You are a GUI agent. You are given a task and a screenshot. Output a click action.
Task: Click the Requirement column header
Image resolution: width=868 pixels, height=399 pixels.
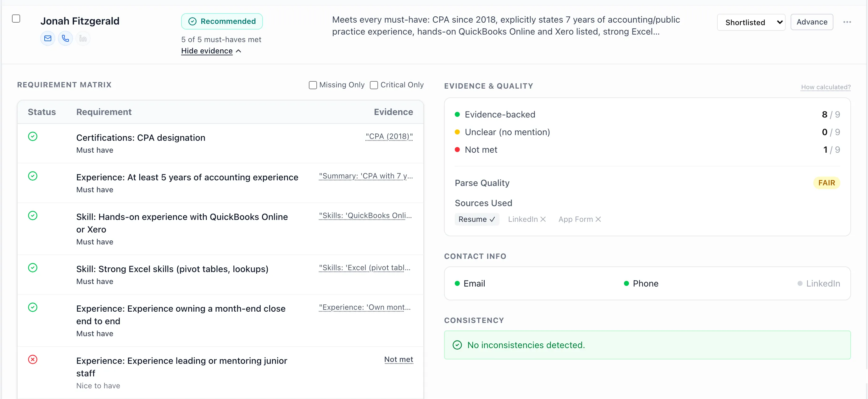pos(104,112)
